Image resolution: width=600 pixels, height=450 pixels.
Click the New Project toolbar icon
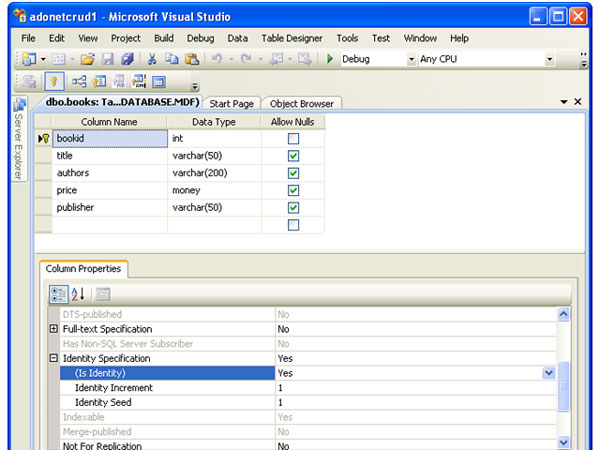point(29,59)
